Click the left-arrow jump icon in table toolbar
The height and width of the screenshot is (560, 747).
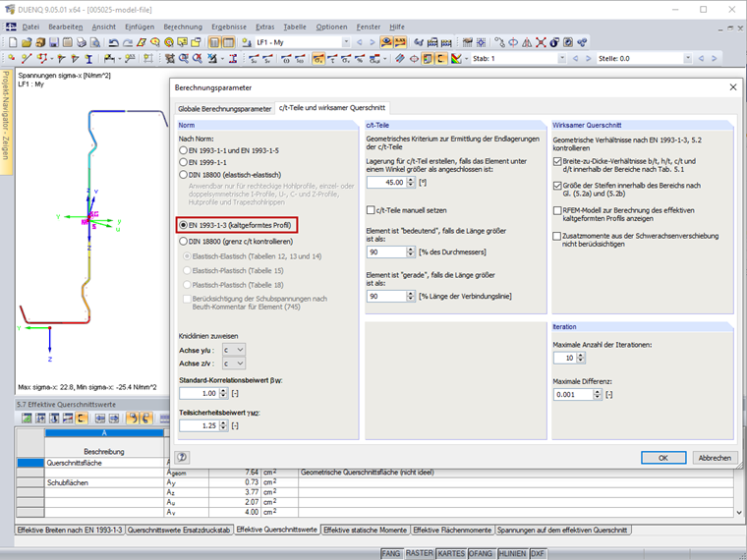(100, 419)
